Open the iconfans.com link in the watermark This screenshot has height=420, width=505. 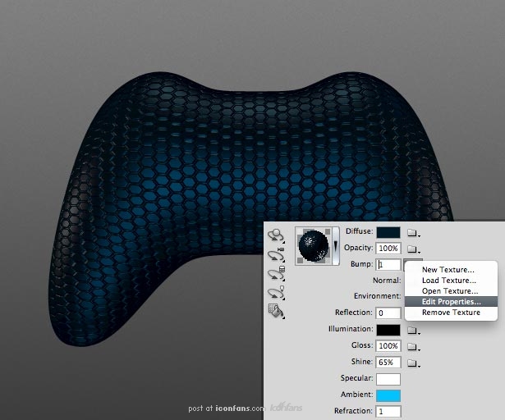[241, 409]
